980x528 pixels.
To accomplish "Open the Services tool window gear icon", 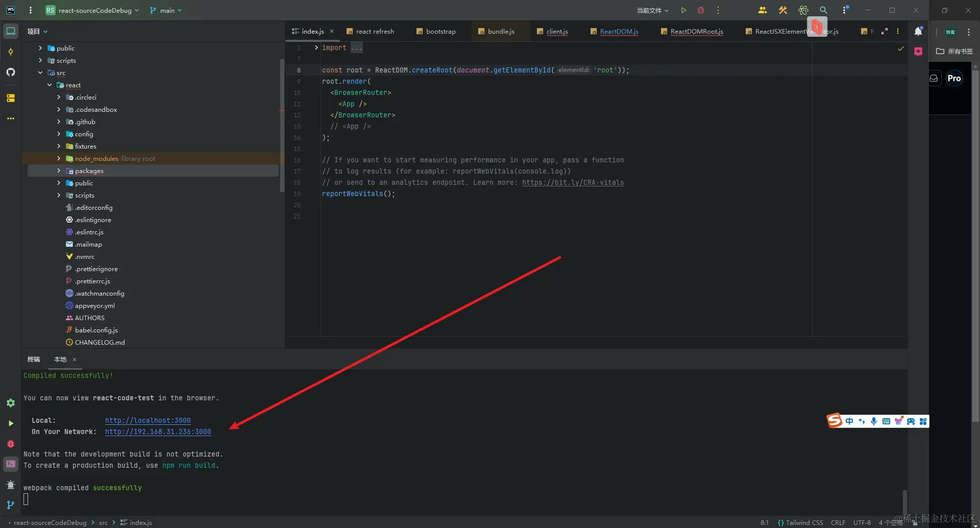I will click(11, 403).
